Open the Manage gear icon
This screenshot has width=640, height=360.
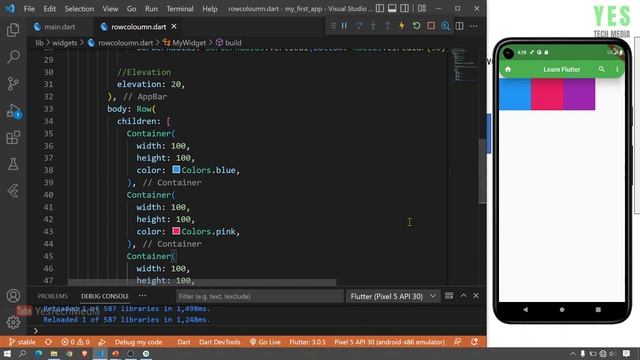(x=13, y=322)
